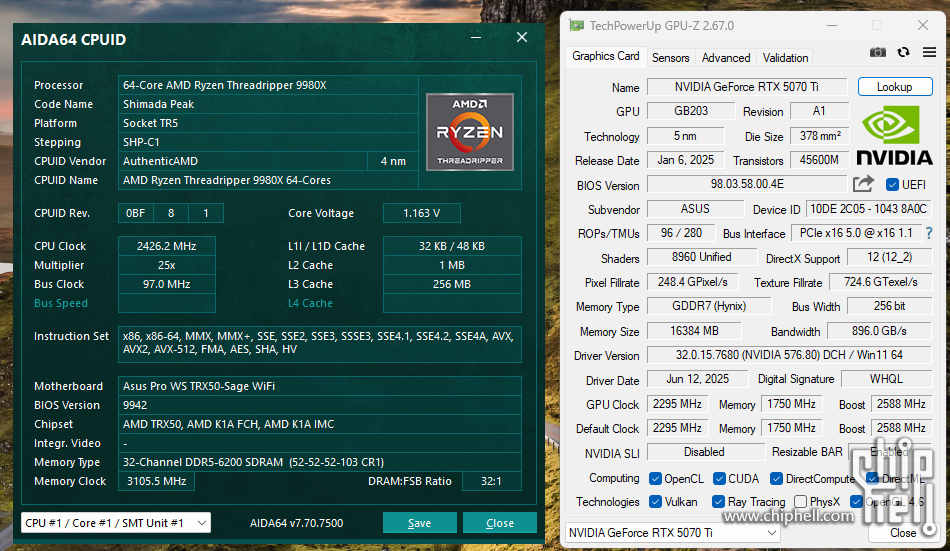Screen dimensions: 950x551
Task: Toggle the OpenGL 4.6 checkbox
Action: 856,502
